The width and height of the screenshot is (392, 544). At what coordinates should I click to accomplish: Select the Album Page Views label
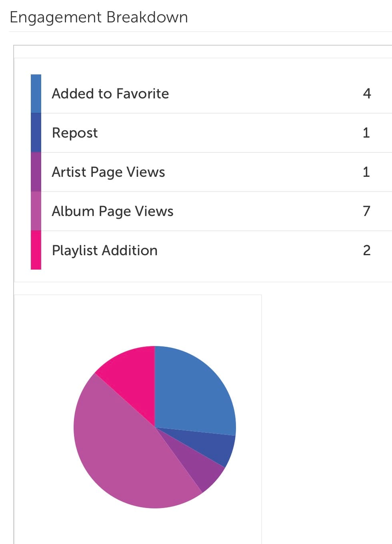[113, 211]
